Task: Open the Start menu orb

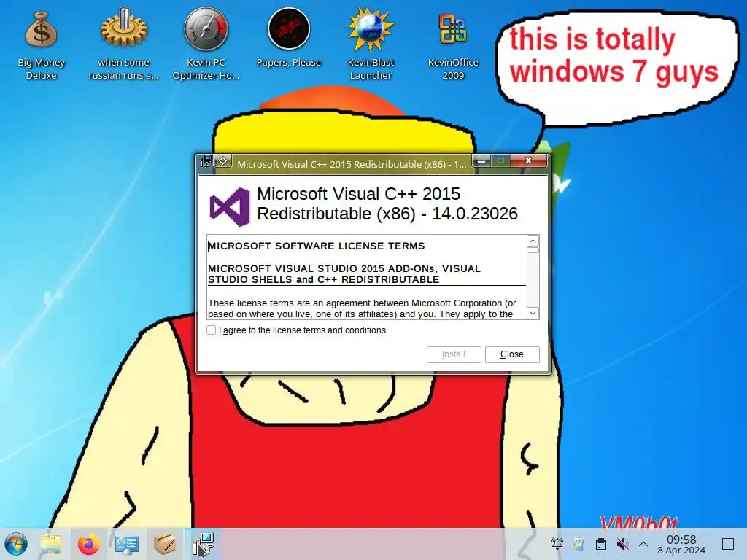Action: click(16, 544)
